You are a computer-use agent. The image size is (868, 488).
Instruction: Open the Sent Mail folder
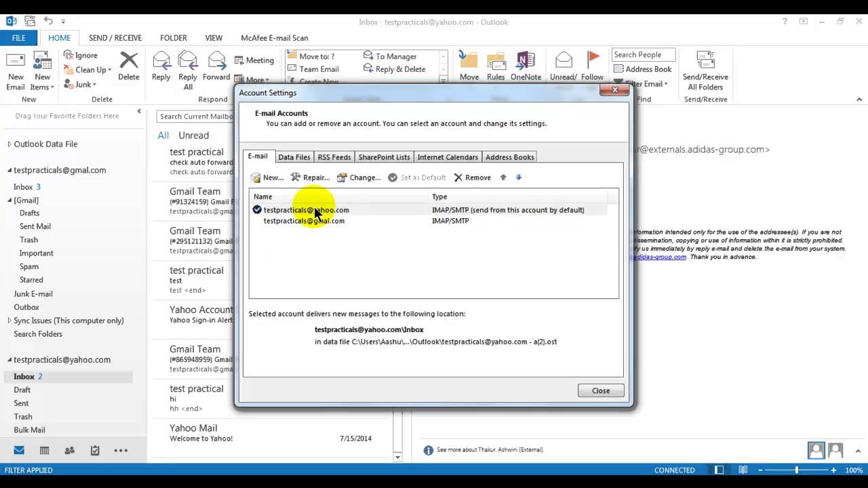click(35, 226)
